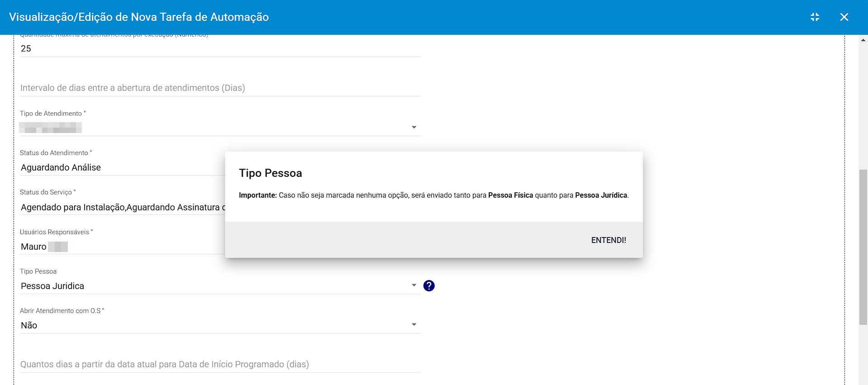Click the blue help question mark icon

[x=429, y=286]
